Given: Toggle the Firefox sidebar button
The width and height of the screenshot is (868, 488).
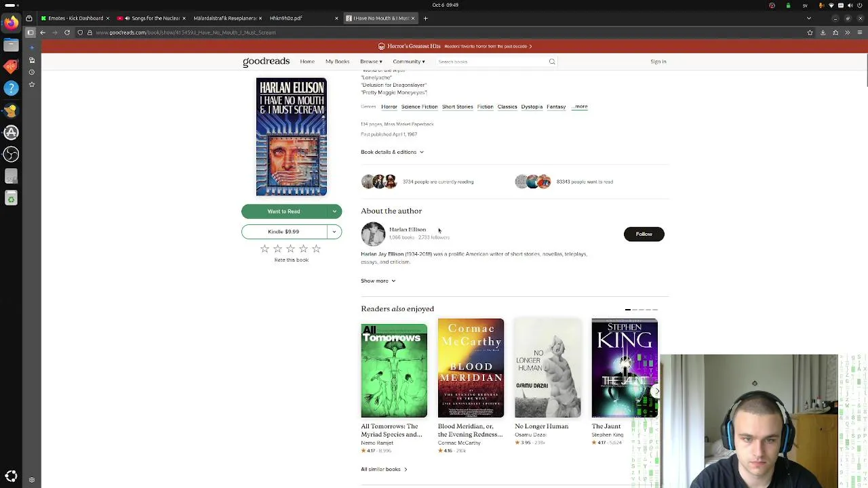Looking at the screenshot, I should 30,33.
